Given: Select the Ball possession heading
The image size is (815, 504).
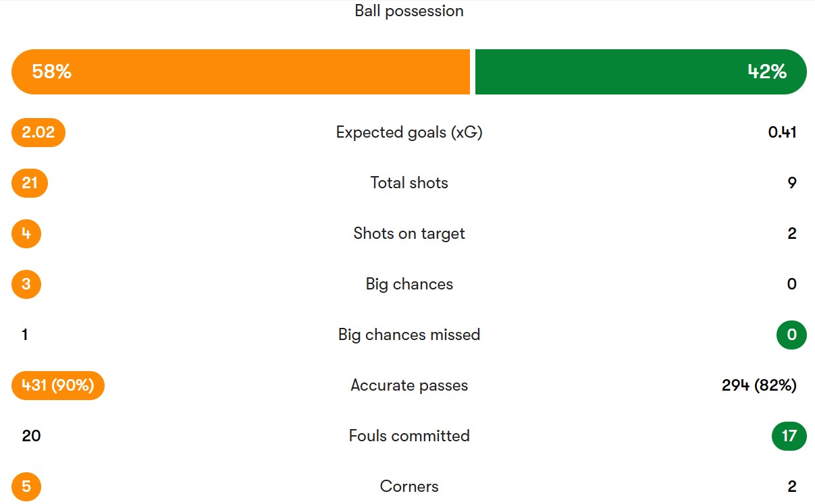Looking at the screenshot, I should coord(409,11).
